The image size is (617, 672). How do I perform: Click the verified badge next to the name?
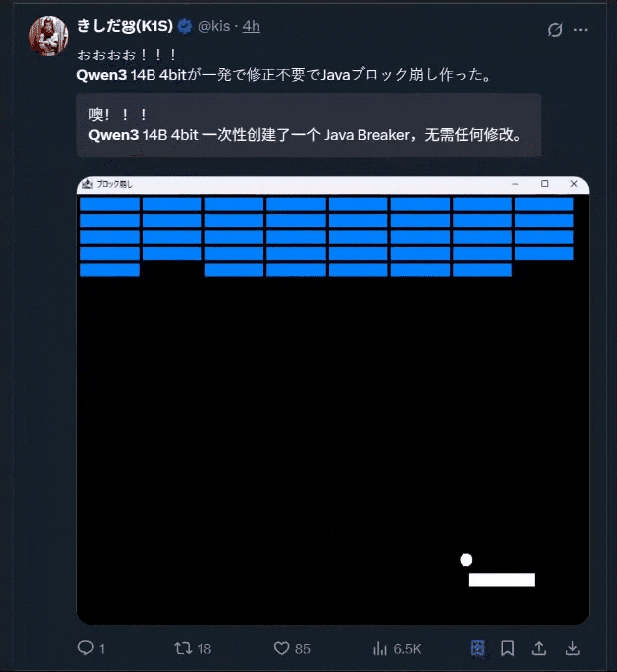click(x=185, y=26)
